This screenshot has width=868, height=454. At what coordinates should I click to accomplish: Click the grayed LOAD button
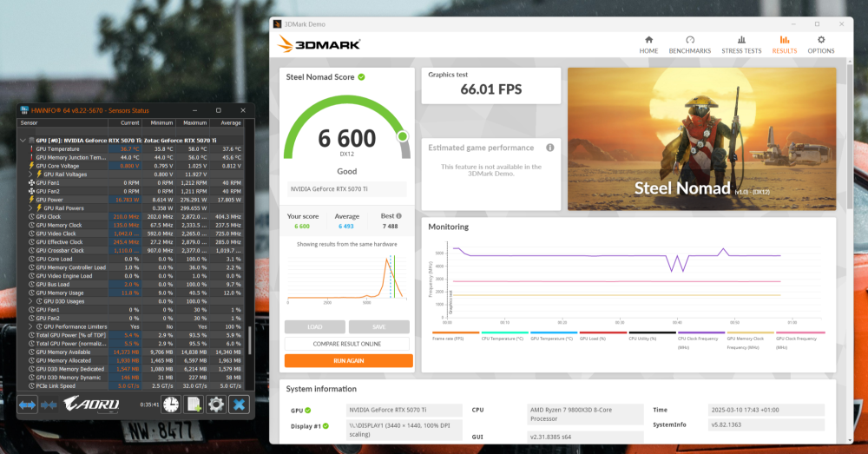click(314, 326)
